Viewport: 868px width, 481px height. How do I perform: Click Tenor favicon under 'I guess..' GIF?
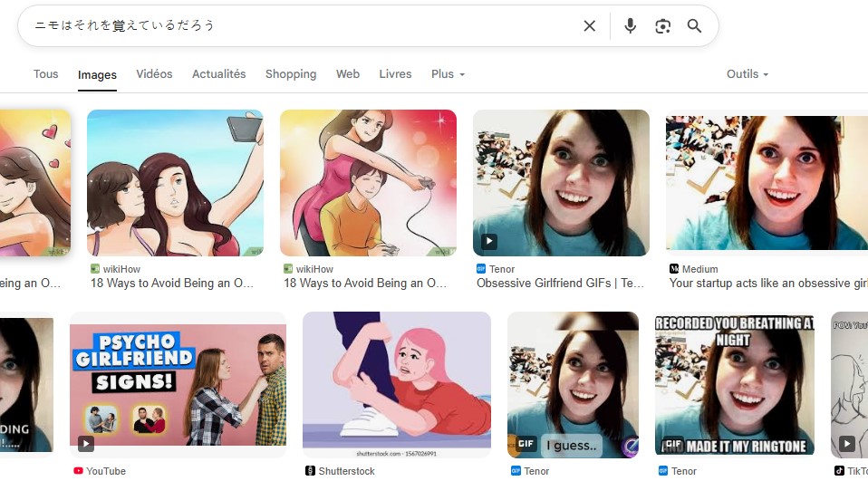516,471
